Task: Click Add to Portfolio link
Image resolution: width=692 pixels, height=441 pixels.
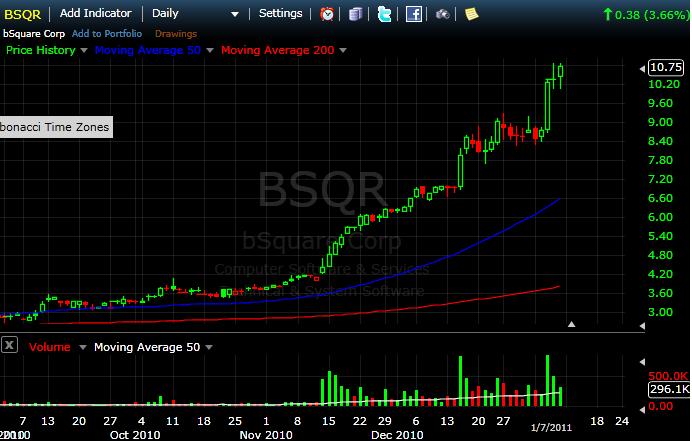Action: (x=107, y=34)
